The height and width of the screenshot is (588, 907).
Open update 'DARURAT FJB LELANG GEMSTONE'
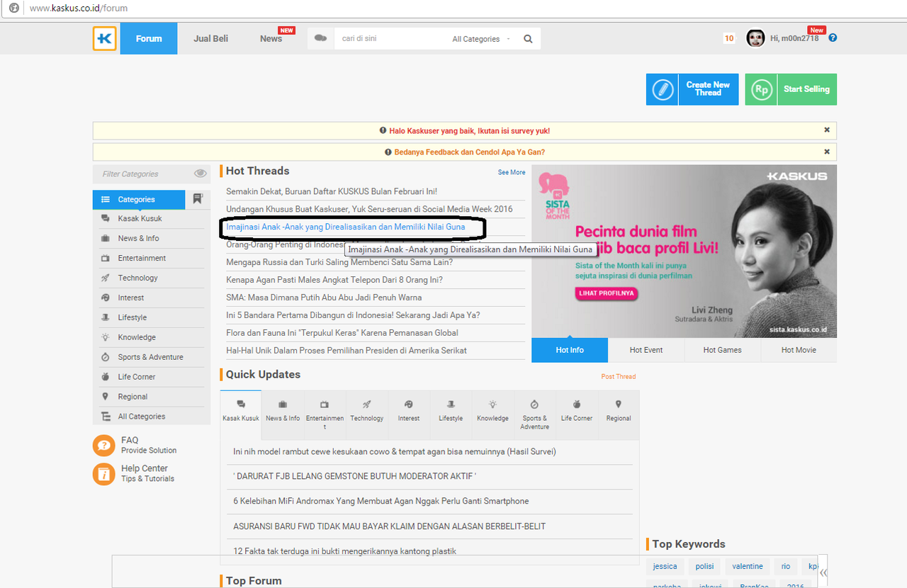pos(354,476)
